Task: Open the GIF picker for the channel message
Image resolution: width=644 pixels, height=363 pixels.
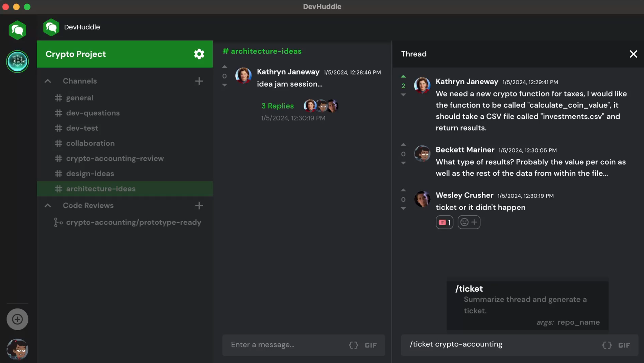Action: tap(371, 345)
